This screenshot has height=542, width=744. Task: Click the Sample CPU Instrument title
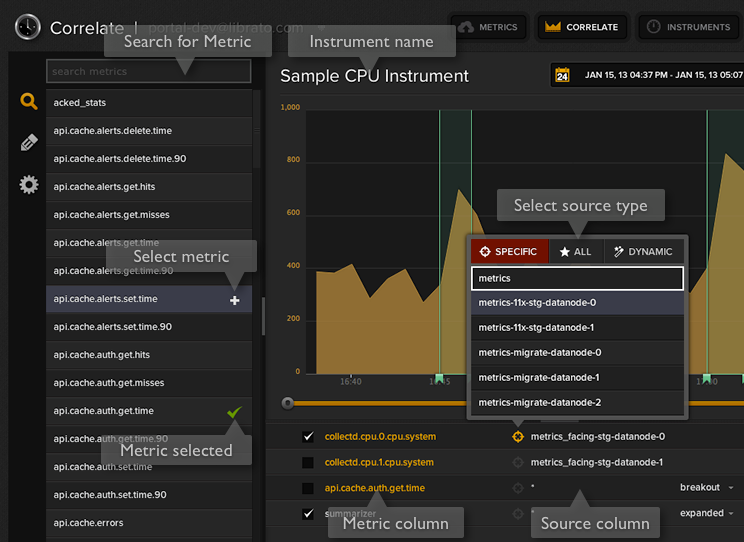click(374, 76)
